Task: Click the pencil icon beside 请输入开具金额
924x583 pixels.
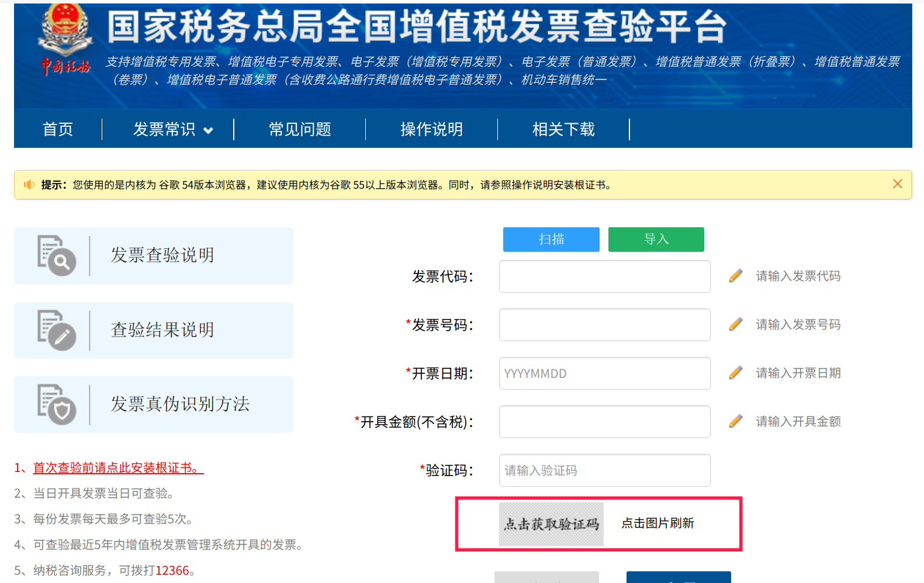Action: [736, 421]
